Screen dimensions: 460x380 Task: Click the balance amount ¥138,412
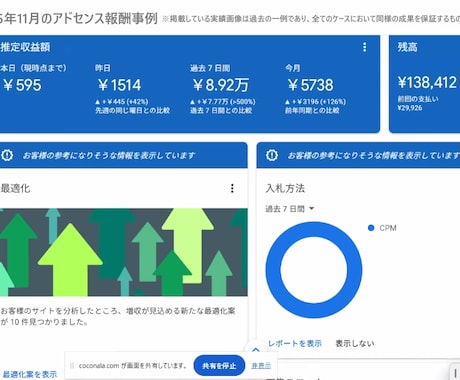coord(427,82)
